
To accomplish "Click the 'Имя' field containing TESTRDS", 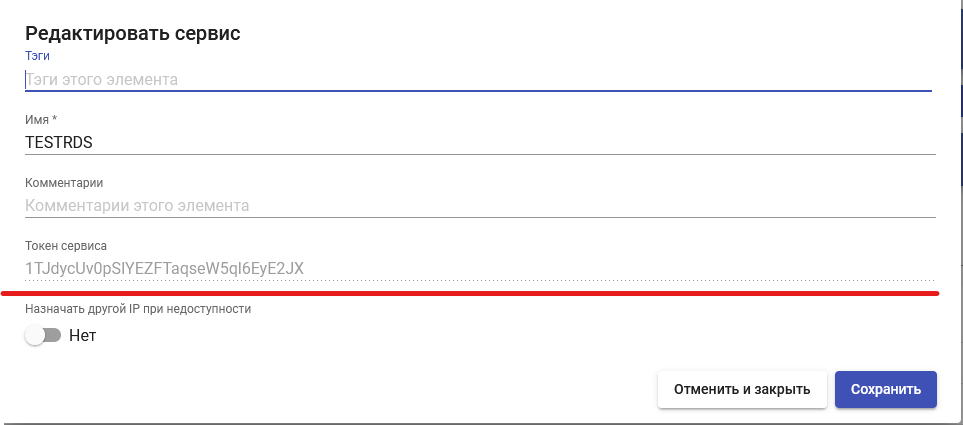I will point(480,142).
